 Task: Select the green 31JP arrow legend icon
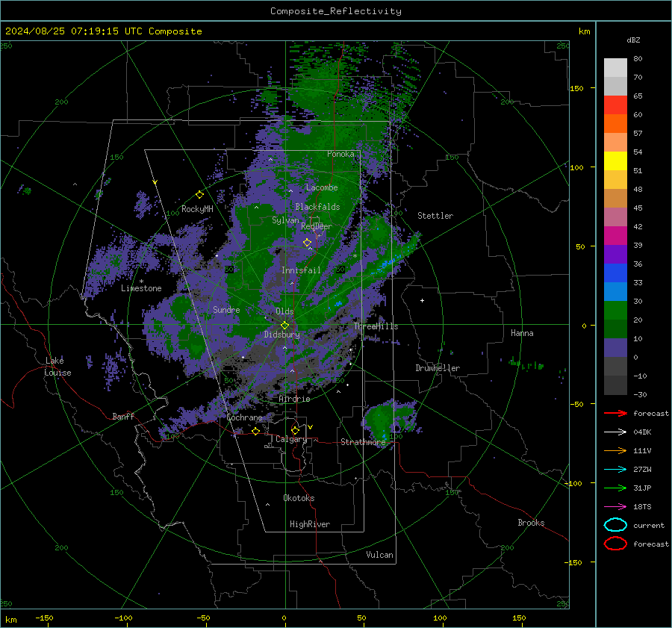click(x=615, y=488)
